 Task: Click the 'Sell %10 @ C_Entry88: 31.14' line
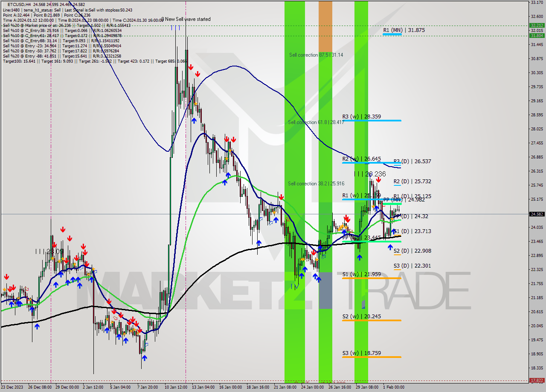61,40
